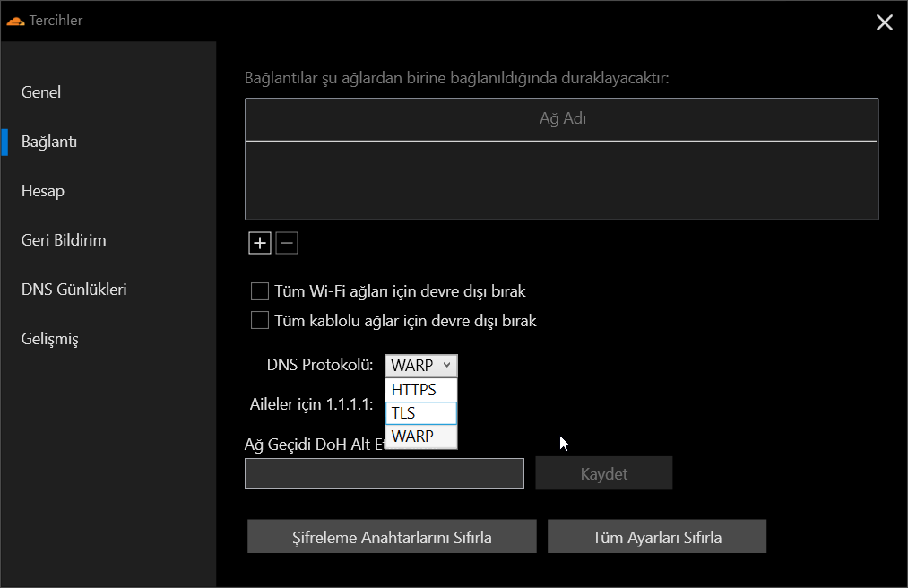Choose HTTPS from the protocol list
The width and height of the screenshot is (908, 588).
coord(421,390)
